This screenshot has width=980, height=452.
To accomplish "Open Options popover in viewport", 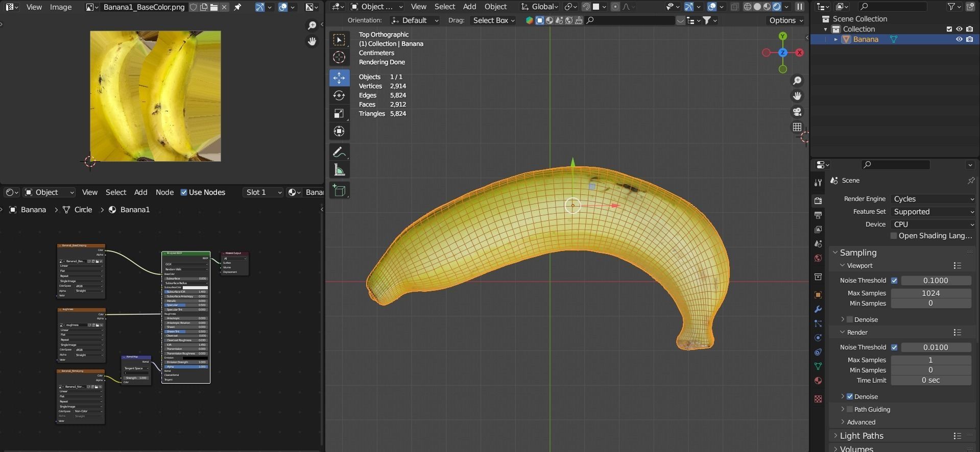I will pyautogui.click(x=786, y=20).
